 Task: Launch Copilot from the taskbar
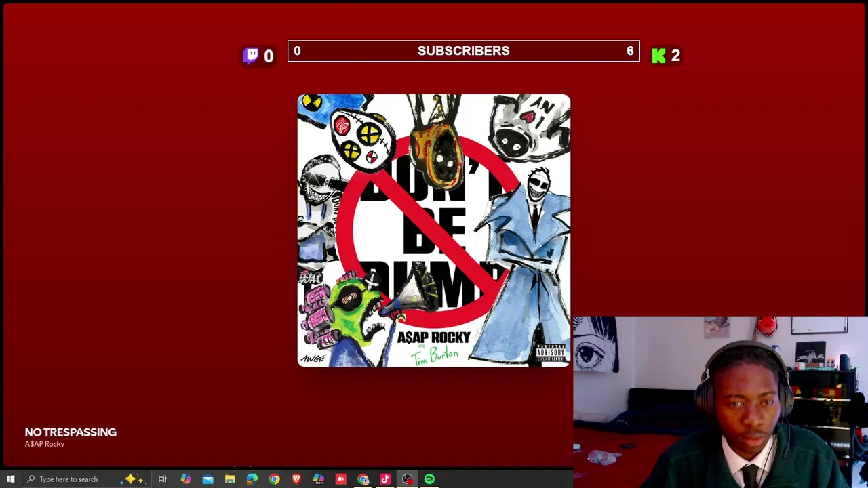coord(185,479)
